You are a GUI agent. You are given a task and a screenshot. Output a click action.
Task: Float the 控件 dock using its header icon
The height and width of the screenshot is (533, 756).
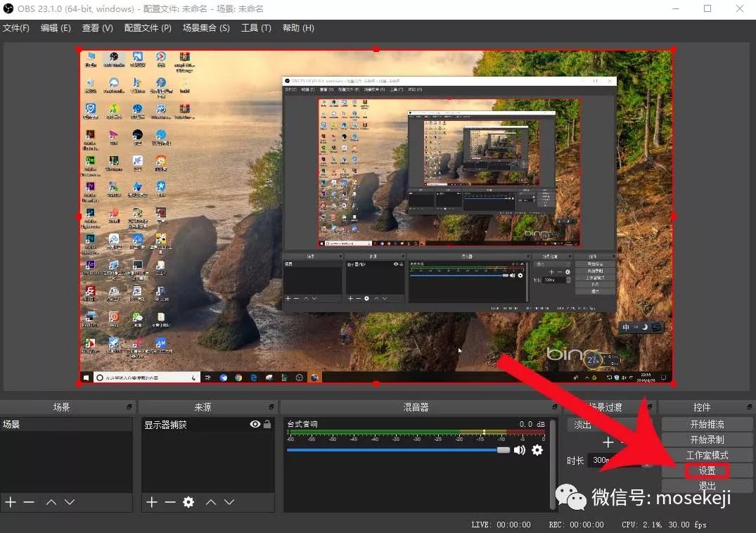[749, 407]
